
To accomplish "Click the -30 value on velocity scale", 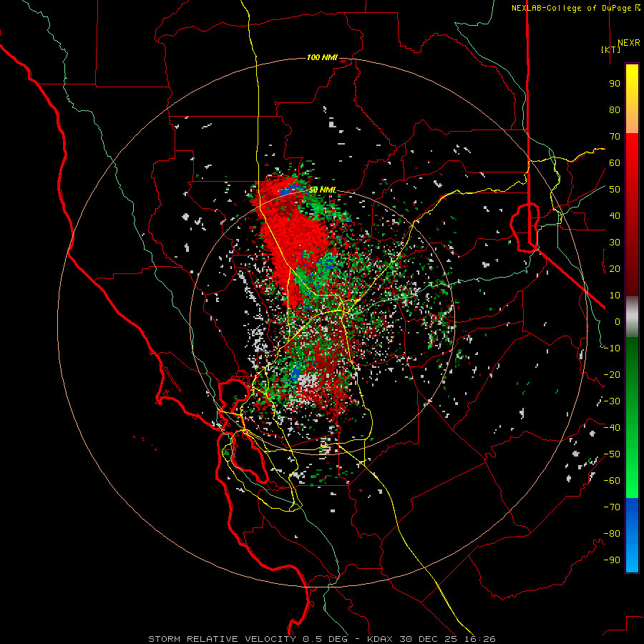I will tap(612, 401).
